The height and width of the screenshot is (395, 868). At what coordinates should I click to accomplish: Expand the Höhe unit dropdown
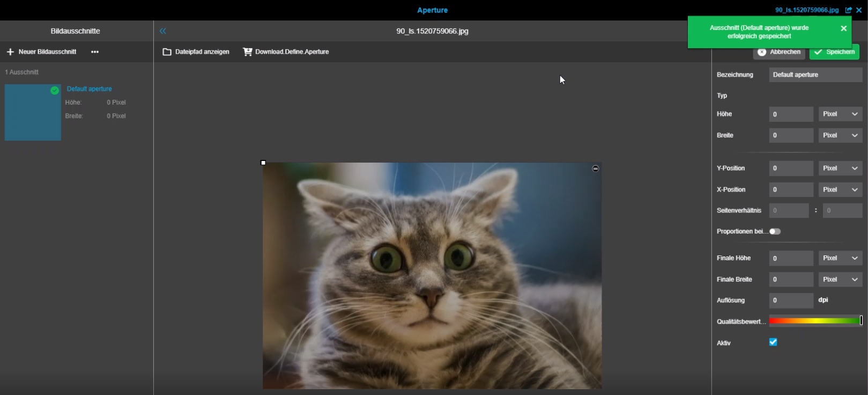[x=840, y=114]
